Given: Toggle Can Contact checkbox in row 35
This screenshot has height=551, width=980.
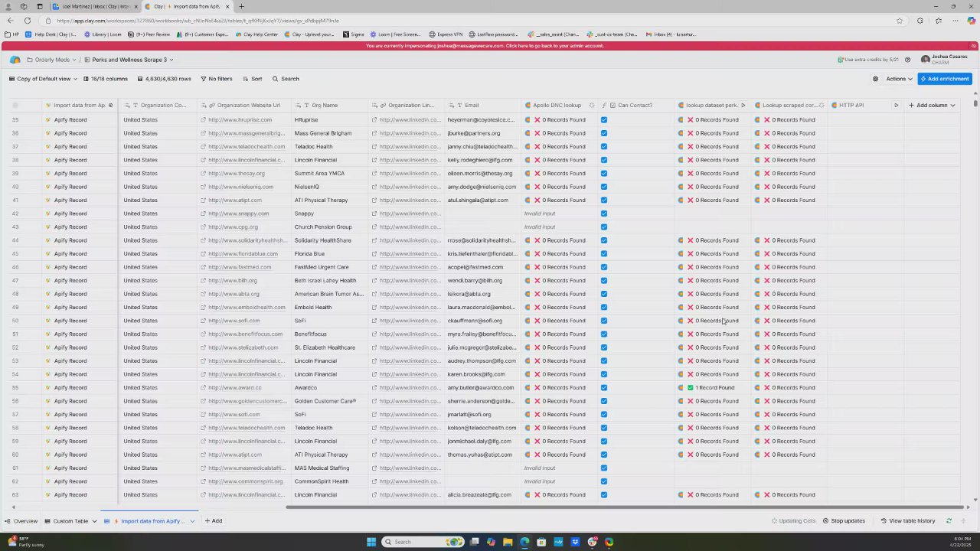Looking at the screenshot, I should tap(604, 120).
